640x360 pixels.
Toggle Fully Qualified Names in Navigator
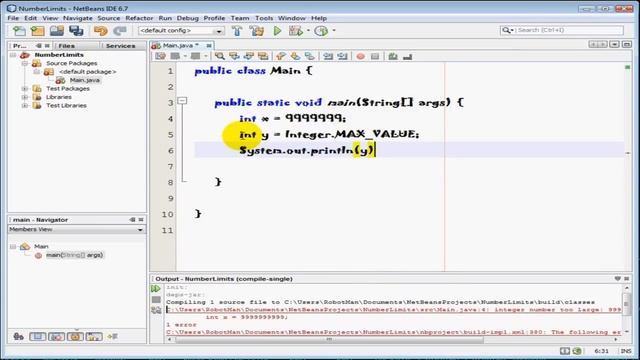[x=94, y=337]
